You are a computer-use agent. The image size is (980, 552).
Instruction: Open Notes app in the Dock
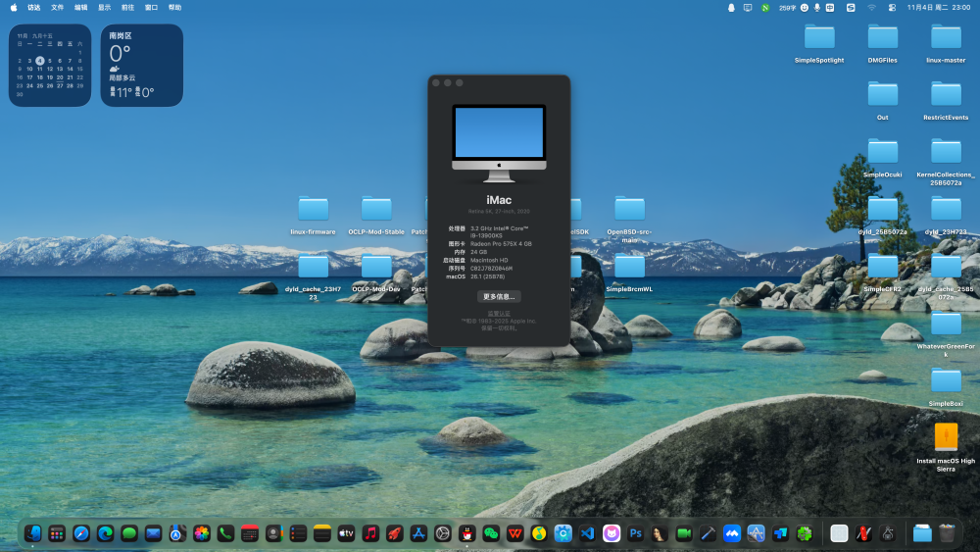(x=321, y=533)
